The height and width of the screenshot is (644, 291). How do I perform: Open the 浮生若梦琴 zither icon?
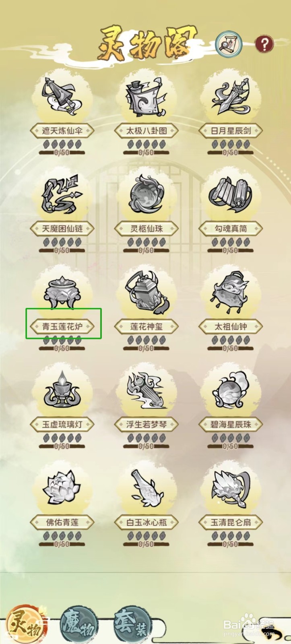tap(147, 390)
